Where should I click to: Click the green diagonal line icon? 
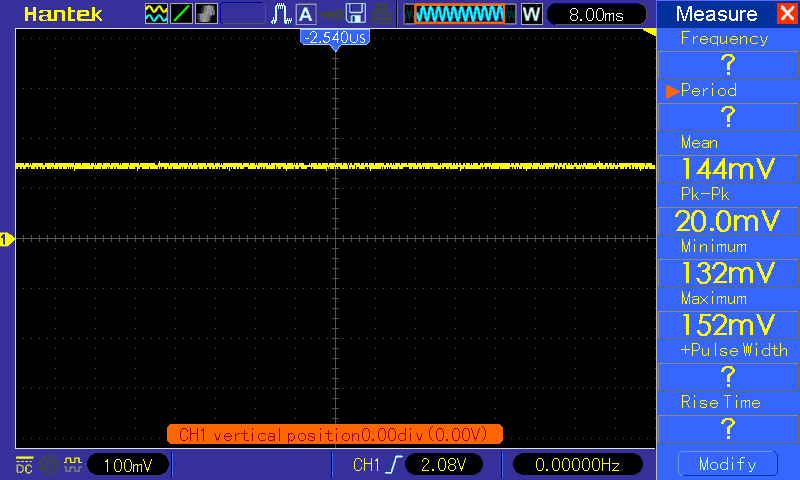pyautogui.click(x=181, y=14)
